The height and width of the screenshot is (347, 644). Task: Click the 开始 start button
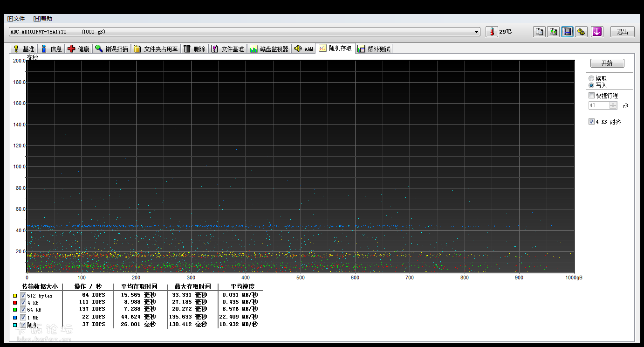point(607,63)
